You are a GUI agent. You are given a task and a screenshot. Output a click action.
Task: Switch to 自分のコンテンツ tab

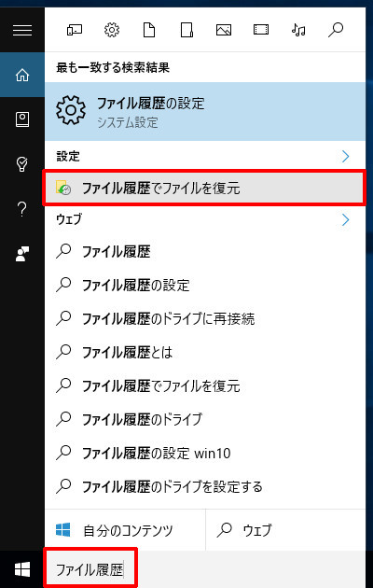[125, 530]
